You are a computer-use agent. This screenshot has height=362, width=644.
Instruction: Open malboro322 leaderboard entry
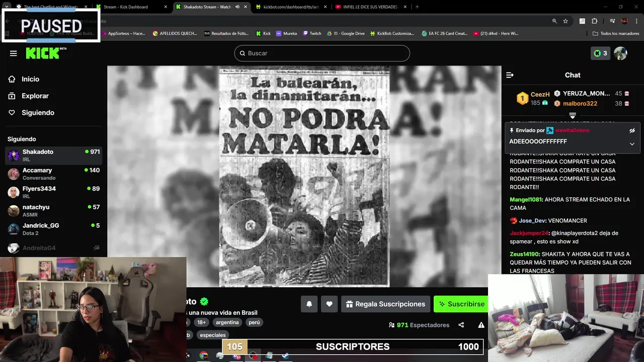click(x=580, y=104)
